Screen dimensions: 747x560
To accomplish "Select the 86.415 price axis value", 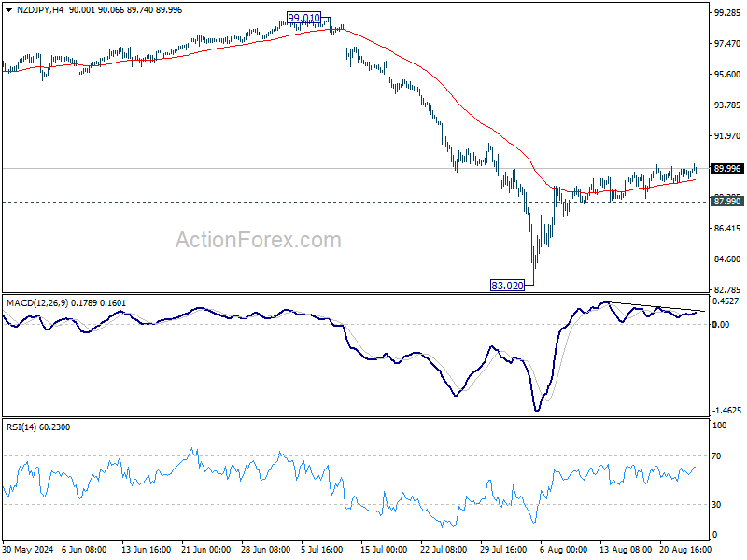I will (727, 229).
